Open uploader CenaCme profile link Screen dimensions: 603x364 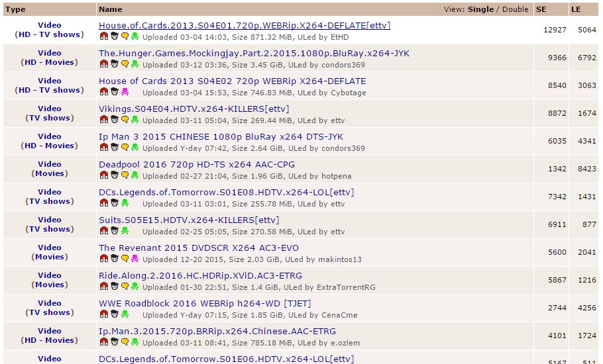(339, 315)
